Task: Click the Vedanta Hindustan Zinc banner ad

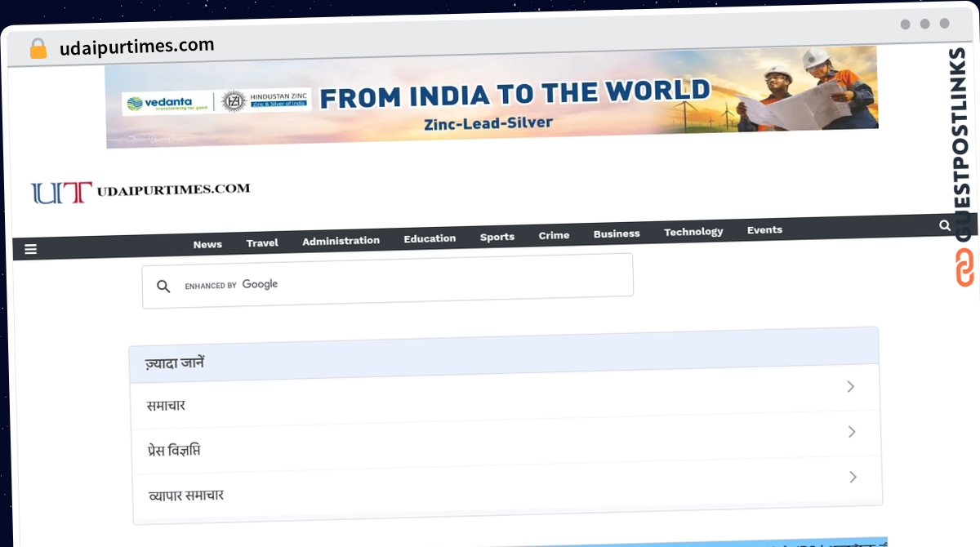Action: (492, 97)
